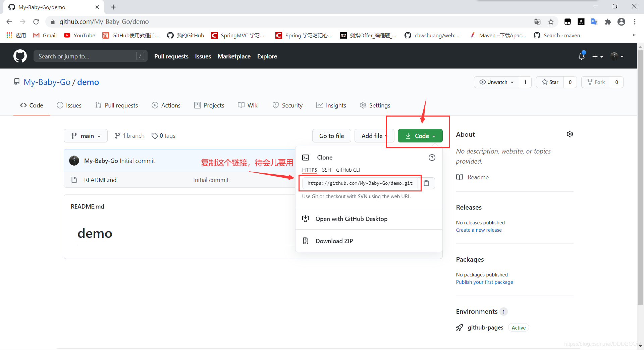Open the Actions tab
Image resolution: width=644 pixels, height=350 pixels.
pyautogui.click(x=166, y=105)
